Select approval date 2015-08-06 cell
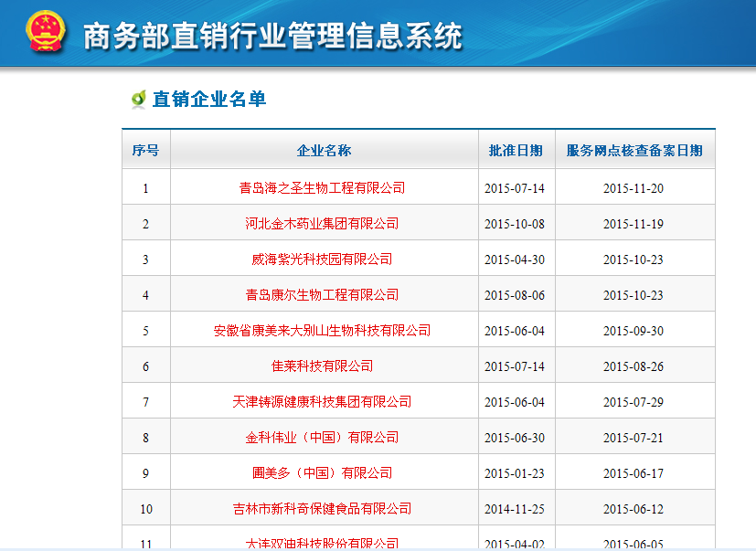Screen dimensions: 756x551 point(516,293)
